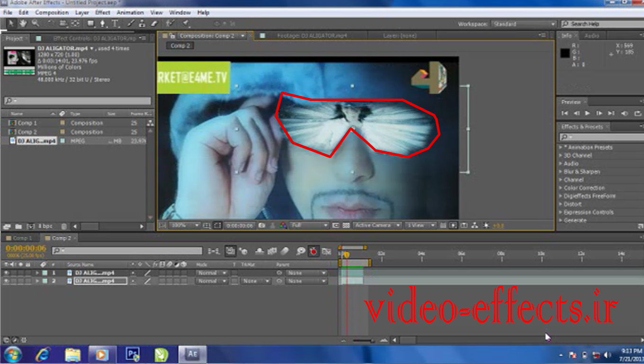Viewport: 644px width, 364px height.
Task: Open the Full resolution dropdown
Action: (x=310, y=226)
